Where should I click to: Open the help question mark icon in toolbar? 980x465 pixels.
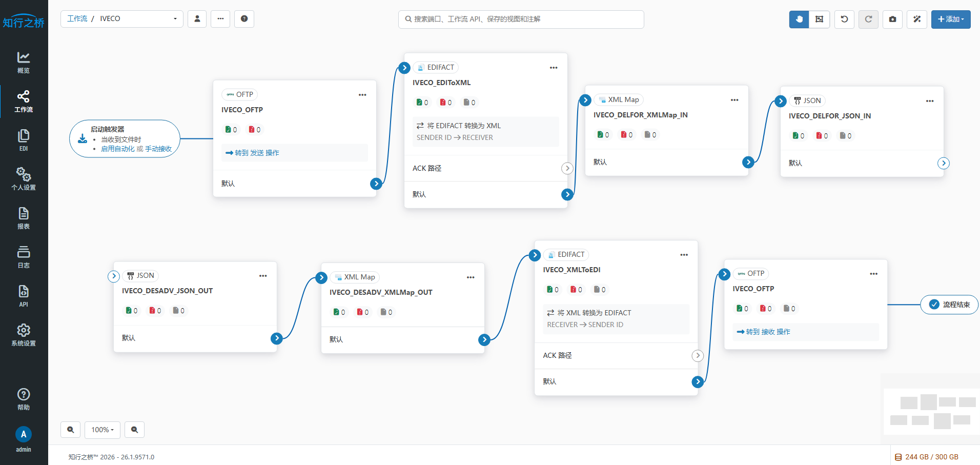click(244, 19)
